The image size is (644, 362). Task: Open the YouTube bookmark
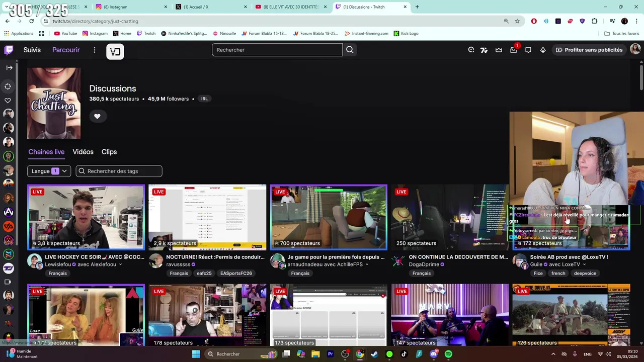[65, 33]
